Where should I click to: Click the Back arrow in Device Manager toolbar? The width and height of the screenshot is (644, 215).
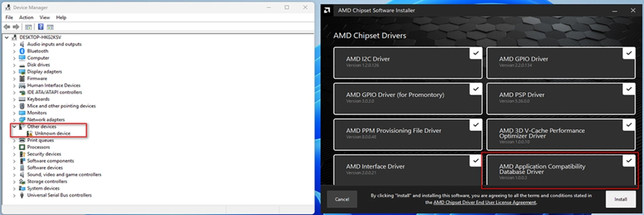[6, 26]
